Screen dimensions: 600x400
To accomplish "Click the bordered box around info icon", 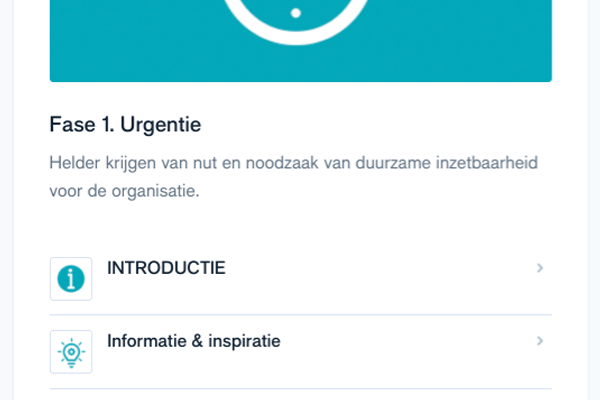I will 71,279.
